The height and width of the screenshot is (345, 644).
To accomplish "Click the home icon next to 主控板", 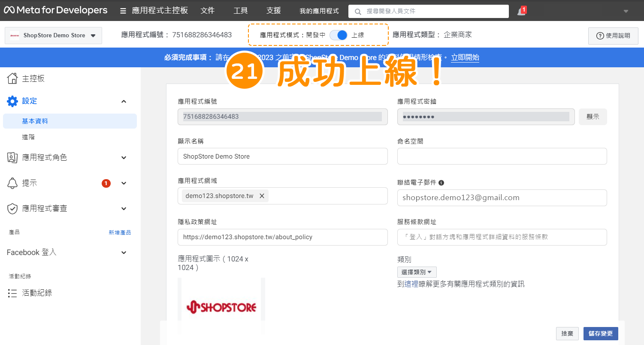I will pyautogui.click(x=12, y=78).
